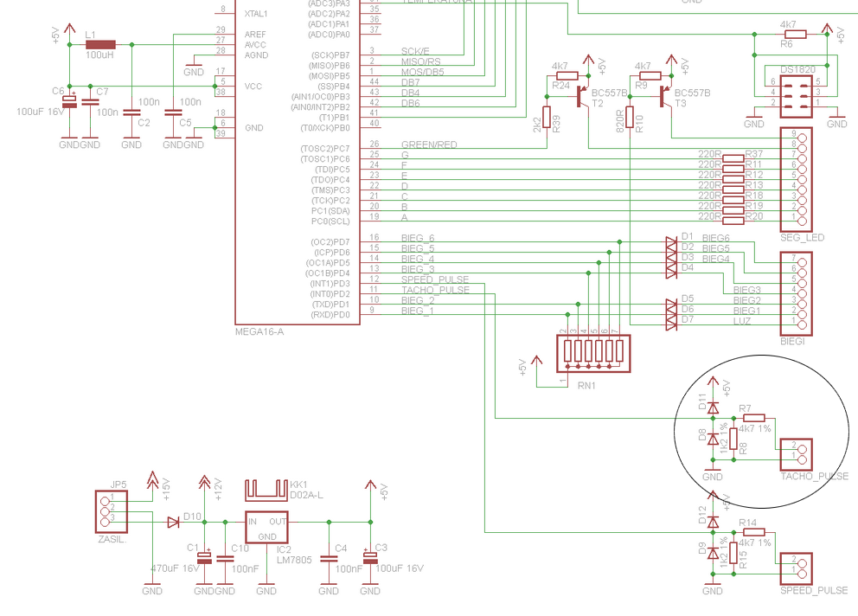Click the MEGA16-A chip label
858x616 pixels.
pyautogui.click(x=259, y=332)
